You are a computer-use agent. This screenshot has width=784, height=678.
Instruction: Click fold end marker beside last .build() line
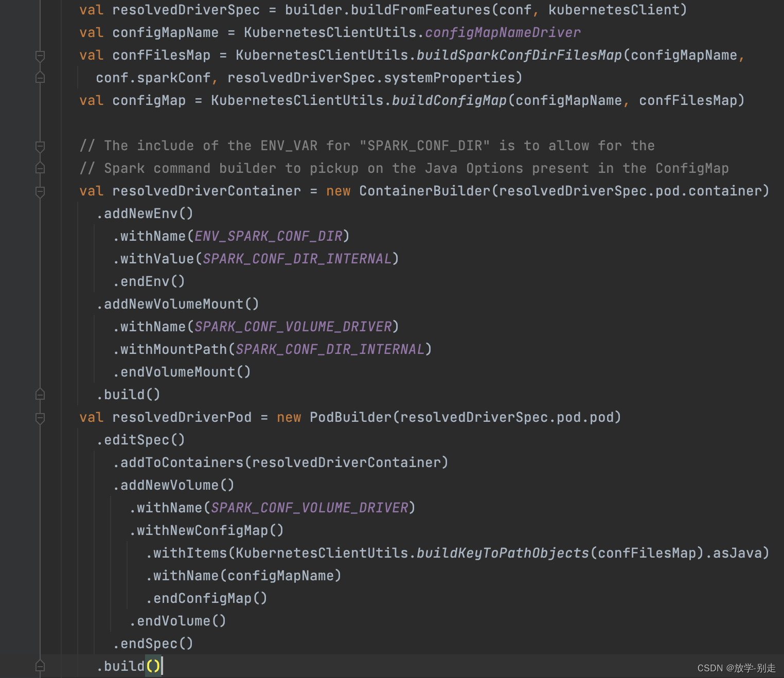[40, 666]
